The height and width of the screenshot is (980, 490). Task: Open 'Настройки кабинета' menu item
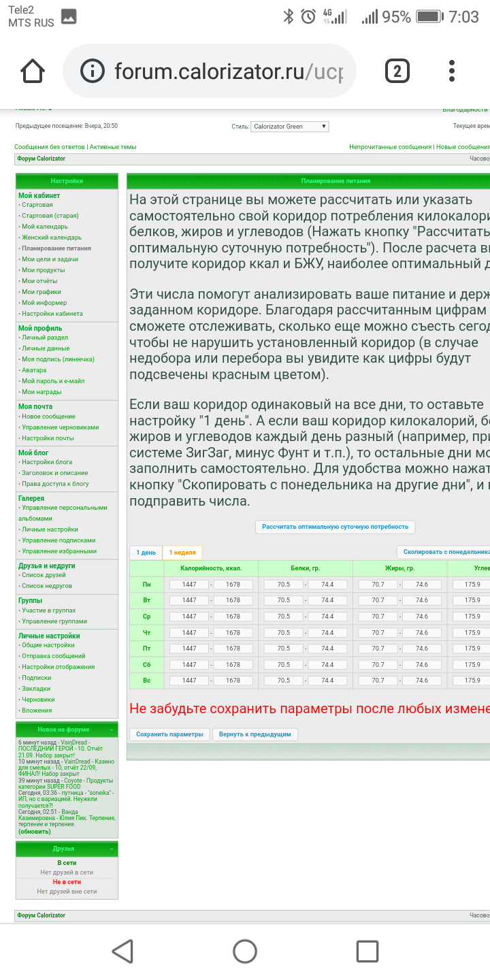tap(52, 314)
